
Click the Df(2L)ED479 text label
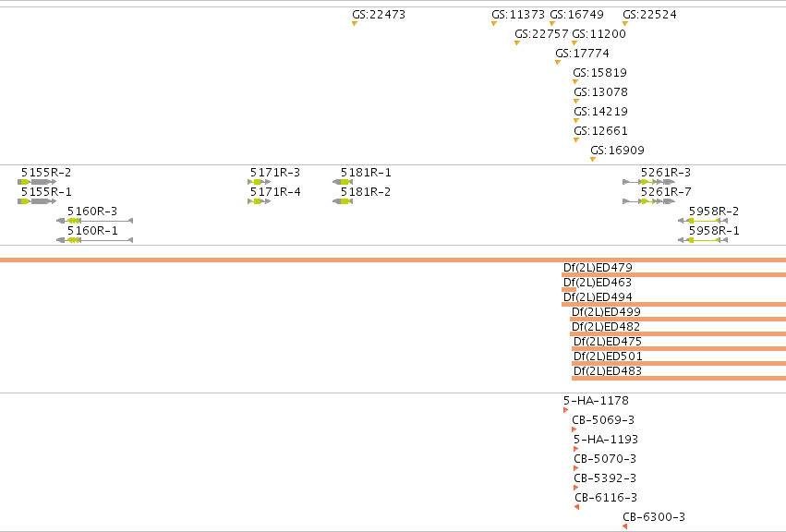pyautogui.click(x=598, y=268)
